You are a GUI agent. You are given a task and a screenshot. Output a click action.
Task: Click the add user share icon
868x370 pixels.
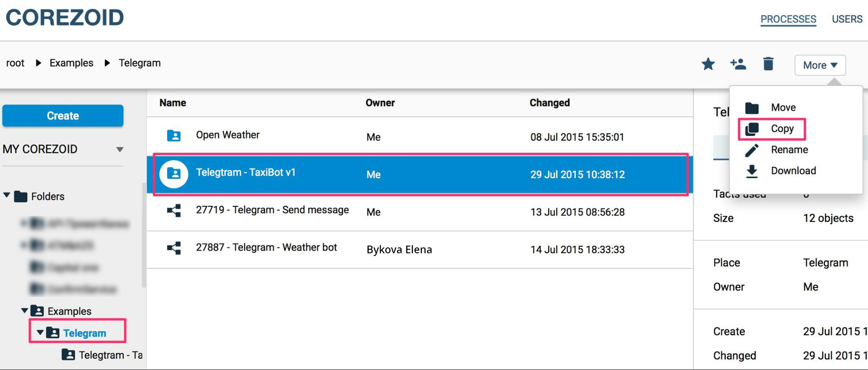tap(738, 64)
